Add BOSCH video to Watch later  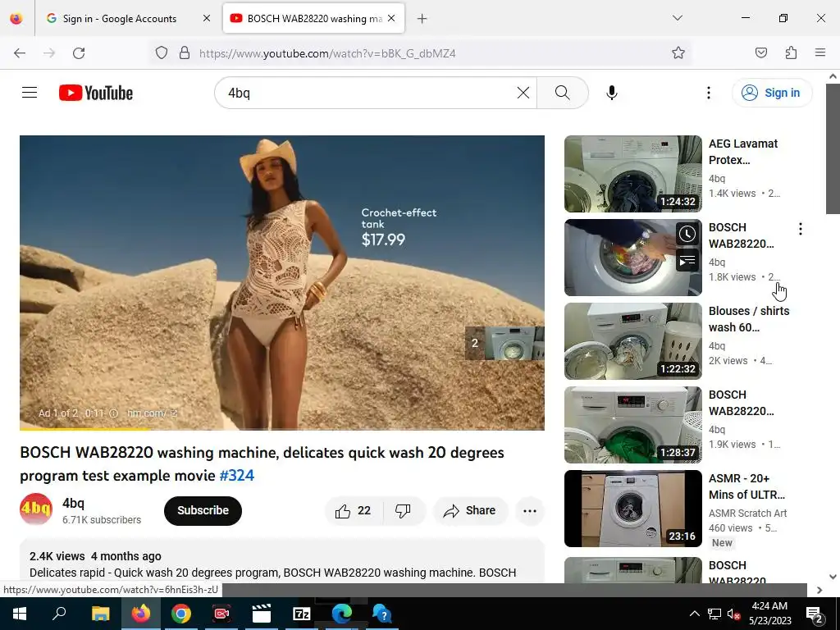point(687,234)
